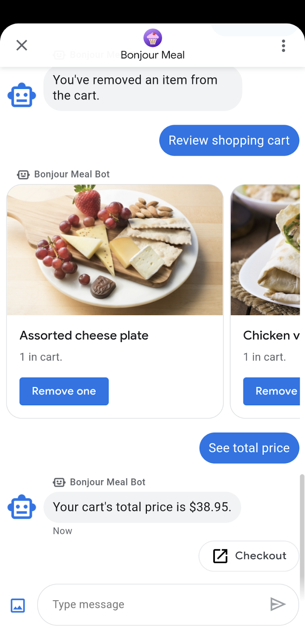Tap the Checkout text label
The height and width of the screenshot is (644, 305).
(261, 556)
